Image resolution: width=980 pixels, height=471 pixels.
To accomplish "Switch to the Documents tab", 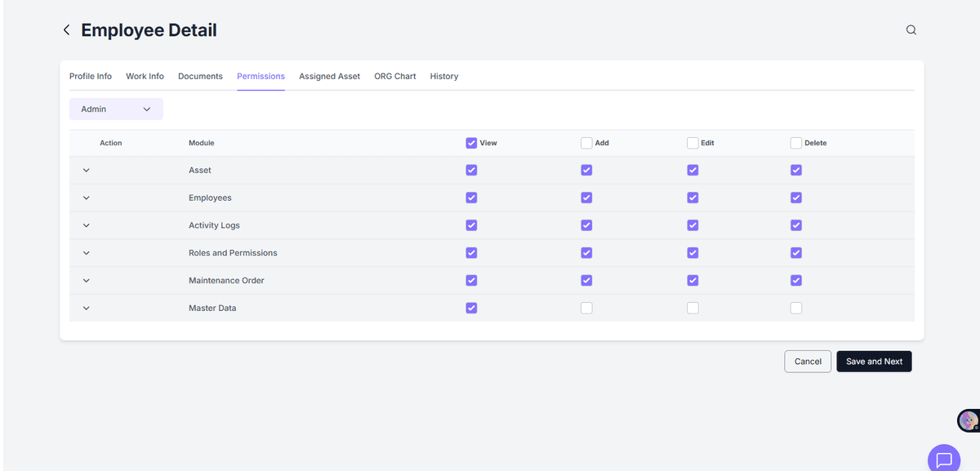I will pyautogui.click(x=200, y=76).
